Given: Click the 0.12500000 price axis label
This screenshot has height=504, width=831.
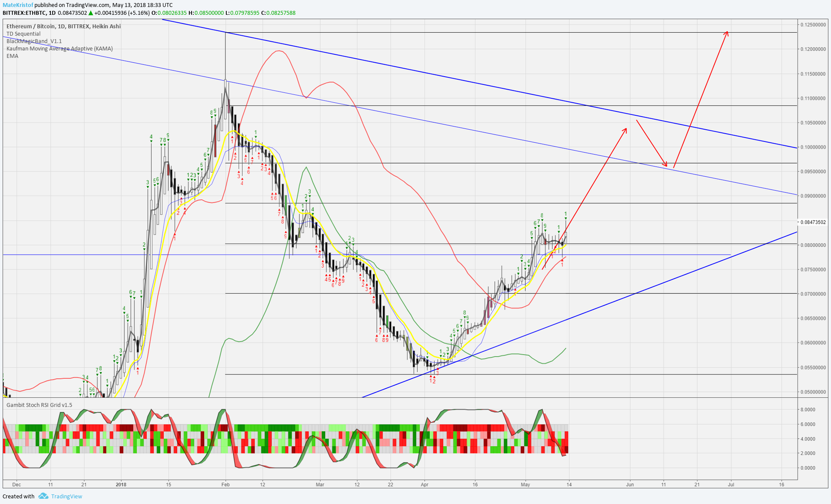Looking at the screenshot, I should 813,25.
